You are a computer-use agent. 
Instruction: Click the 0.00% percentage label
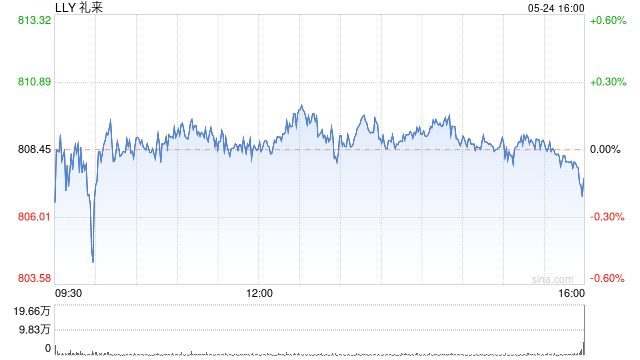[x=605, y=150]
